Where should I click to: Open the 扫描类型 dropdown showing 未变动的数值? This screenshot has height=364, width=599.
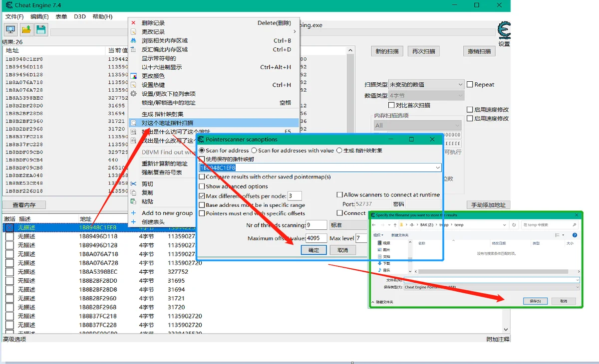click(426, 85)
